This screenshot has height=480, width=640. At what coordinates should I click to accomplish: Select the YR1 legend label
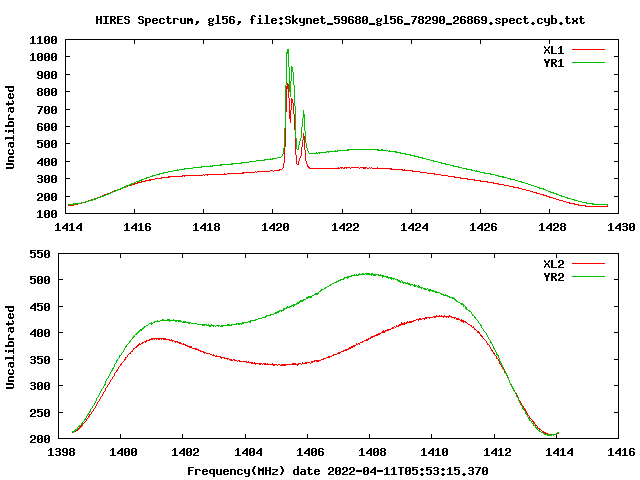click(x=553, y=63)
